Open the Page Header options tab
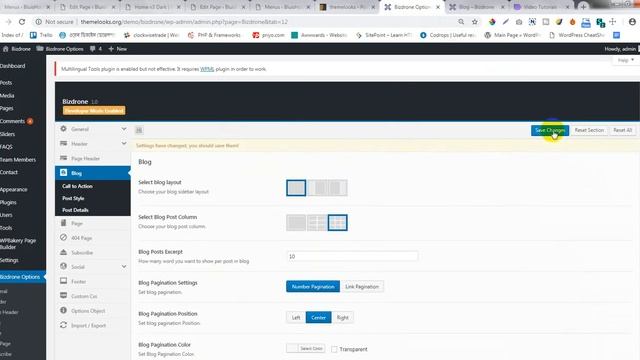 [x=93, y=158]
